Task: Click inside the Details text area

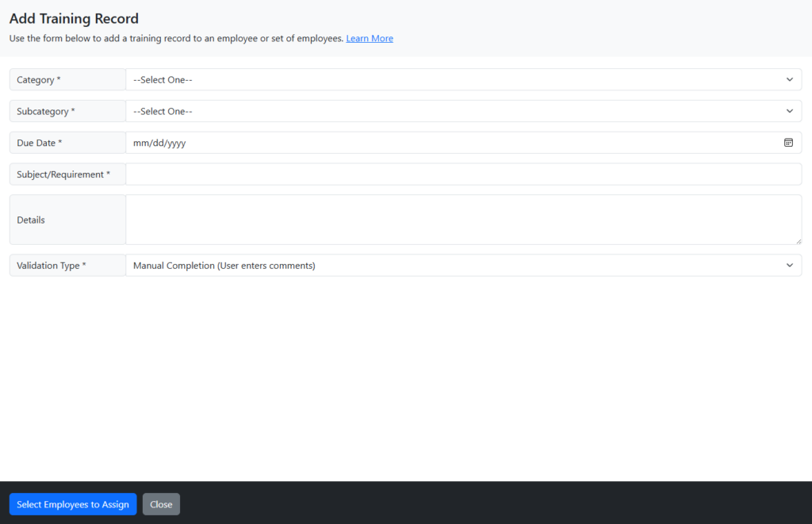Action: click(x=463, y=220)
